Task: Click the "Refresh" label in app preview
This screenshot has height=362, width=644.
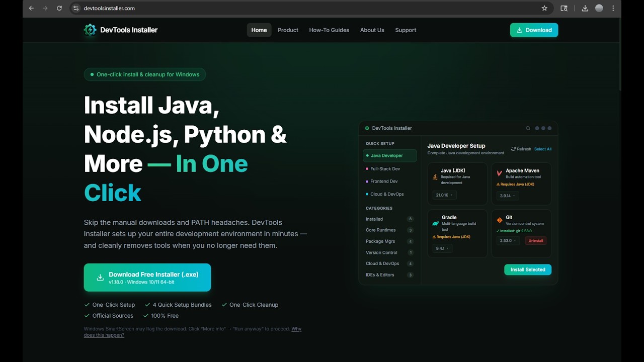Action: (x=524, y=149)
